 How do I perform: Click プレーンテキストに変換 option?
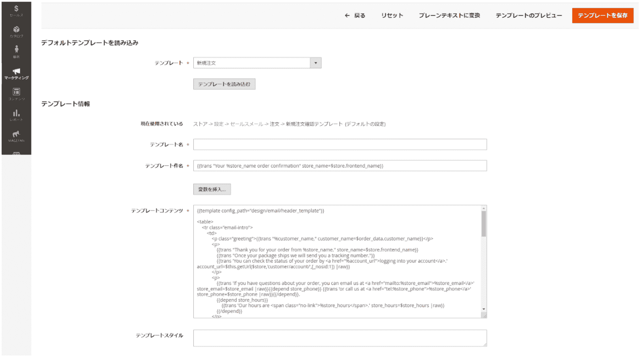[x=450, y=15]
